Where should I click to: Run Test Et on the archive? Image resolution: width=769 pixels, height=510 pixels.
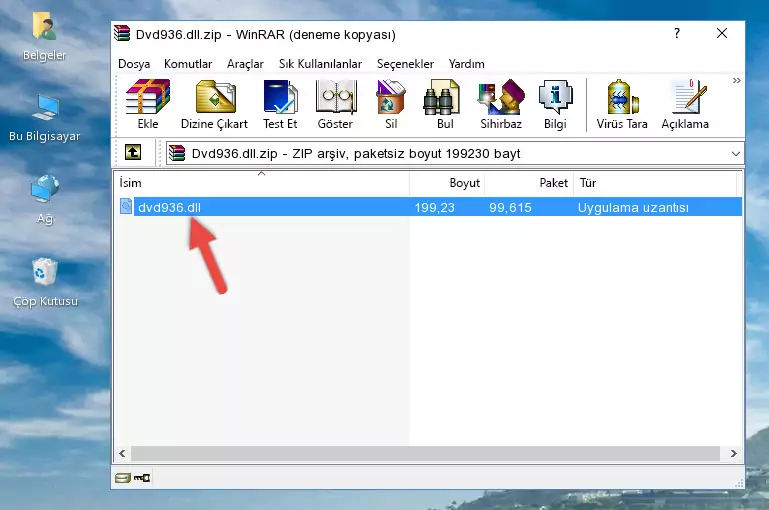point(280,104)
